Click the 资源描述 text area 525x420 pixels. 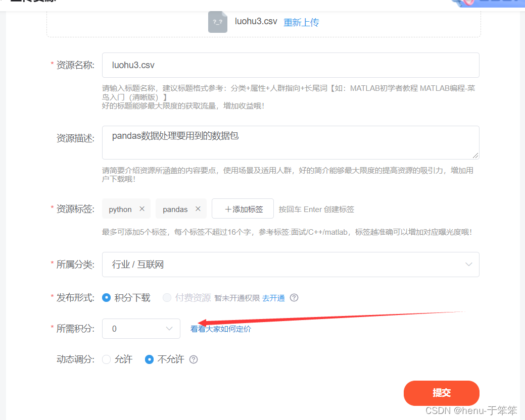tap(291, 142)
